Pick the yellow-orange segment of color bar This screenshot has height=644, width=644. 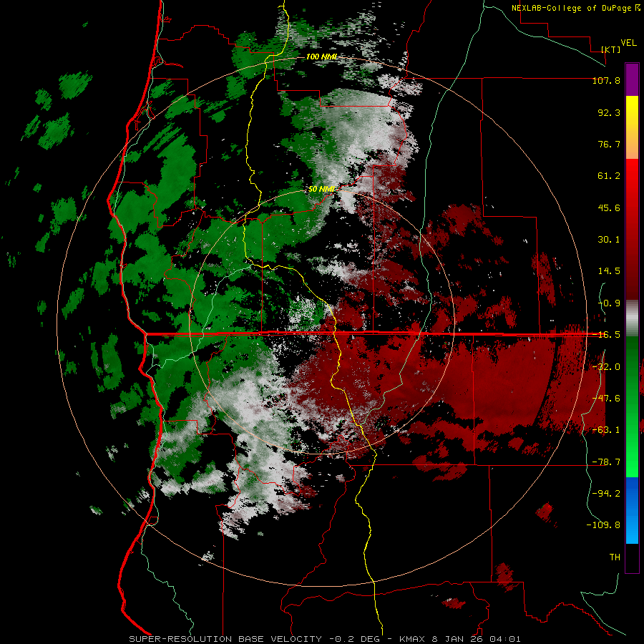632,127
